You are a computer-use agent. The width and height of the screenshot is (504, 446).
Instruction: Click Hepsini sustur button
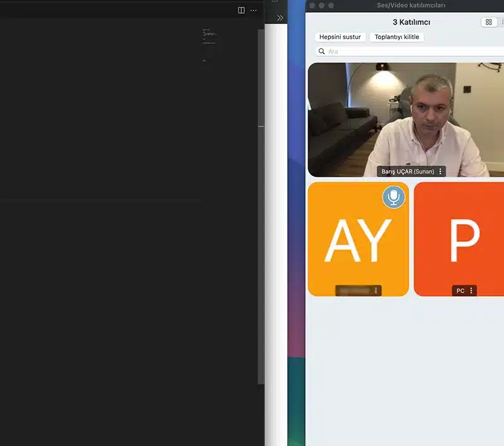click(340, 37)
